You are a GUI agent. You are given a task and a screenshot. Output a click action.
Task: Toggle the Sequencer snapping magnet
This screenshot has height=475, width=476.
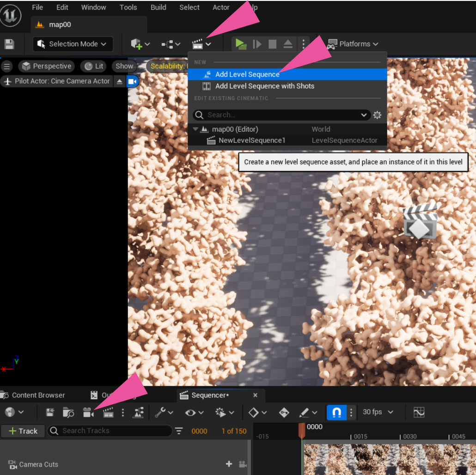pos(336,412)
